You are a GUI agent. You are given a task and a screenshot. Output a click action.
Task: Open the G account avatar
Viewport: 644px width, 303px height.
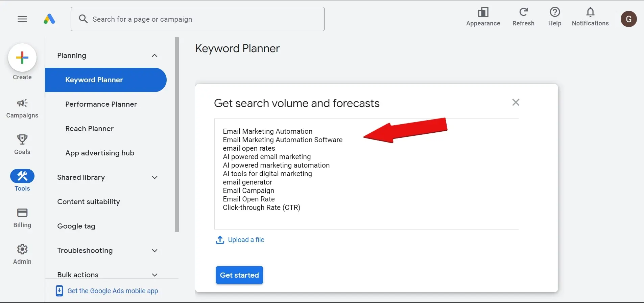629,19
